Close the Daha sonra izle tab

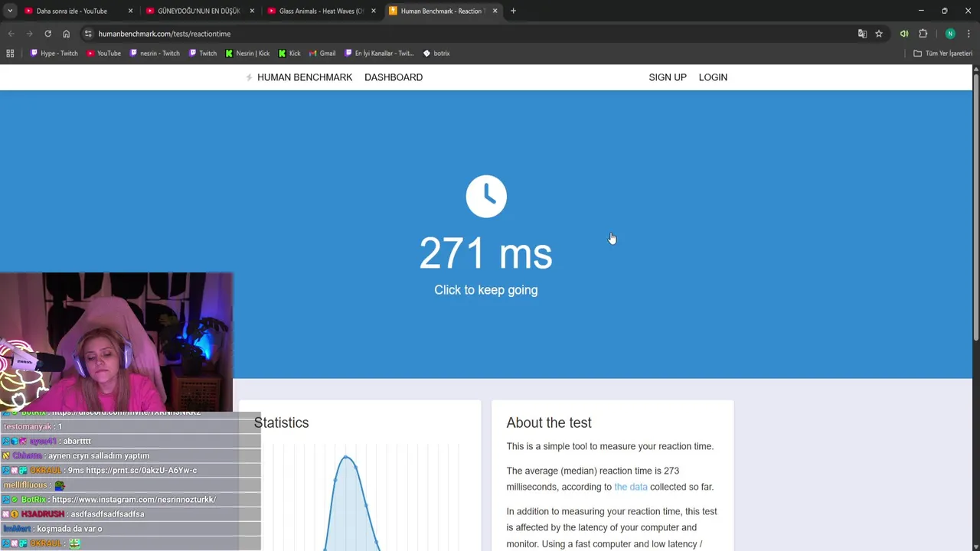(x=130, y=11)
